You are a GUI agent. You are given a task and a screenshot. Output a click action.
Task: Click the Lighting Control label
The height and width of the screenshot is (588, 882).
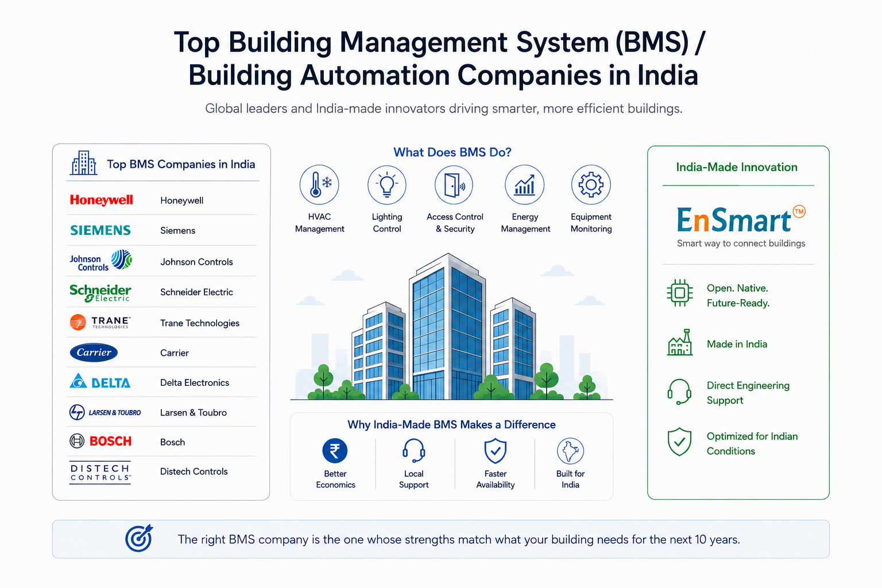(387, 223)
